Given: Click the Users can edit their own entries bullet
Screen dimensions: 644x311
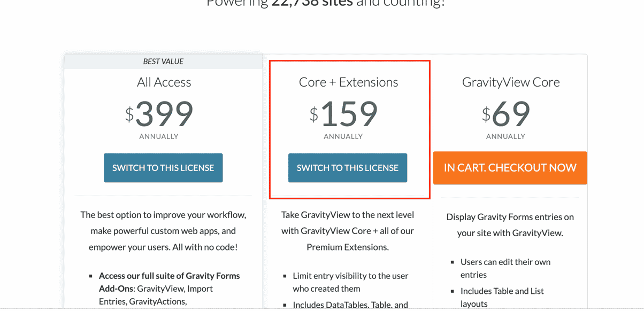Looking at the screenshot, I should tap(505, 268).
